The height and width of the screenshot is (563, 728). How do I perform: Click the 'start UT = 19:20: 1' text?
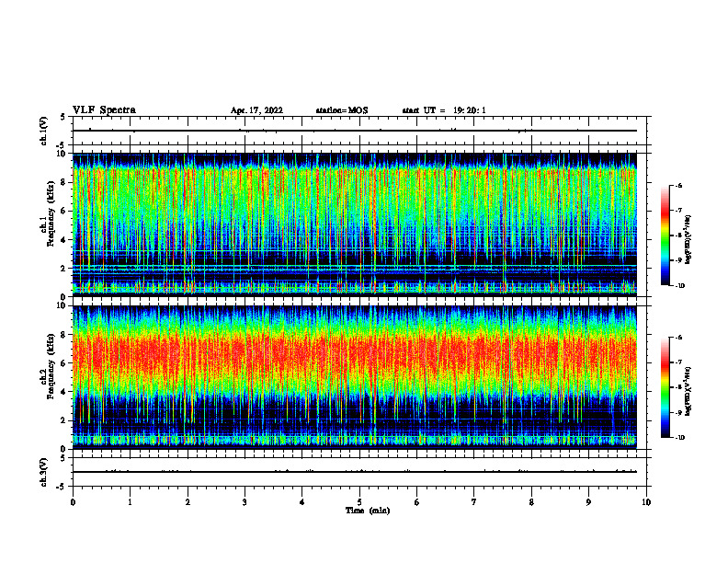tap(444, 110)
